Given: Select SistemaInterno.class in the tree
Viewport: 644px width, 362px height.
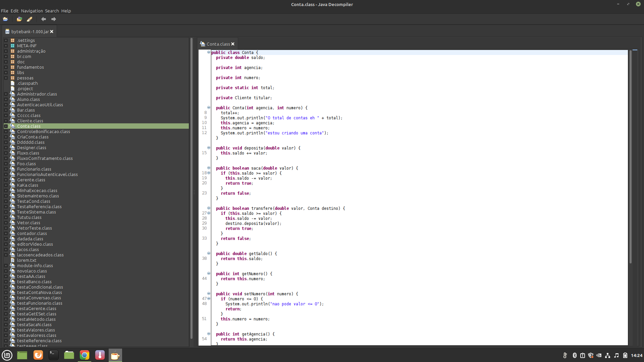Looking at the screenshot, I should coord(38,196).
